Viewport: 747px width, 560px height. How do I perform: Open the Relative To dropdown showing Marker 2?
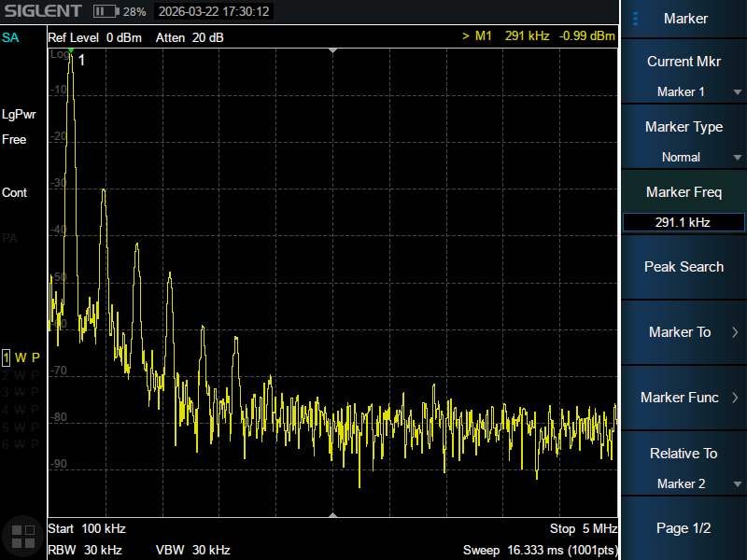point(684,483)
